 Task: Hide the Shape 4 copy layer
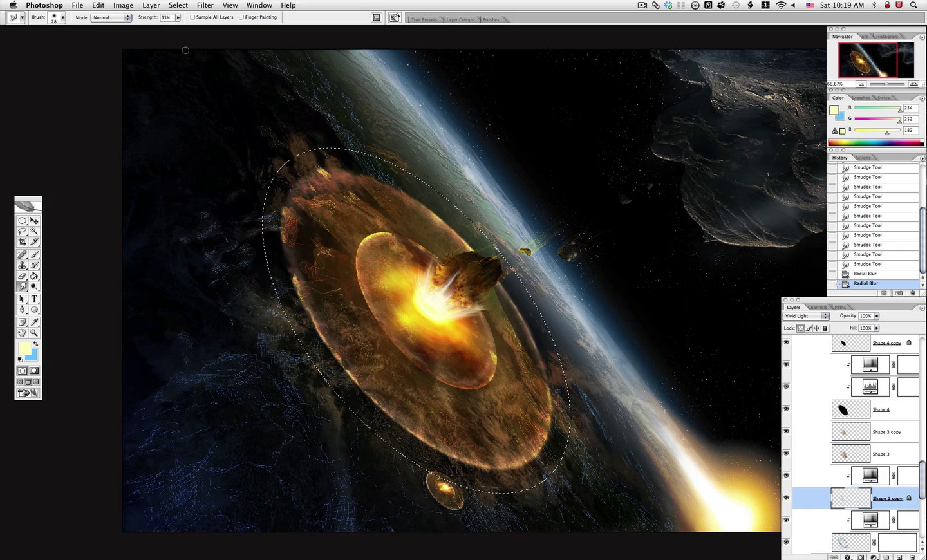pos(786,342)
